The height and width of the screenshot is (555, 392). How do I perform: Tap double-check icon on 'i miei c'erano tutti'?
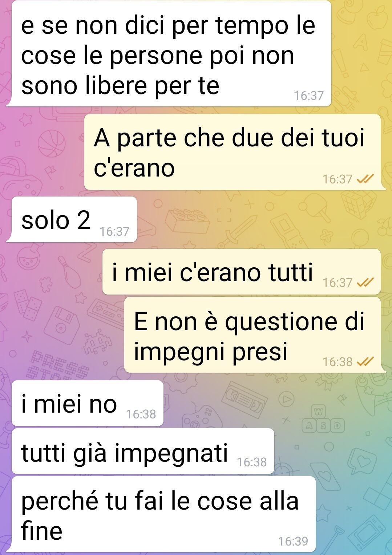365,282
